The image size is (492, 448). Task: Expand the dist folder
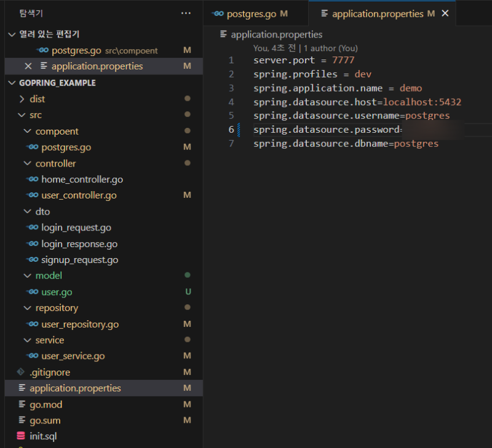point(23,99)
